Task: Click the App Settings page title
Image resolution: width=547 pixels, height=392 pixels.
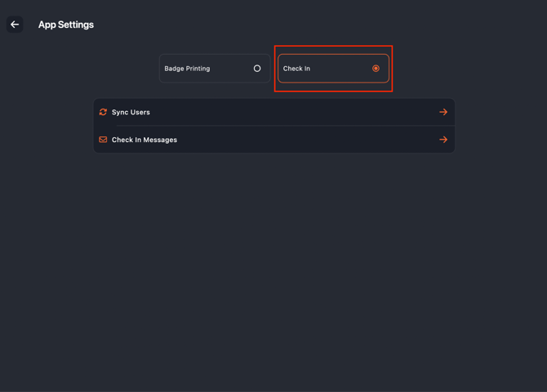Action: click(66, 24)
